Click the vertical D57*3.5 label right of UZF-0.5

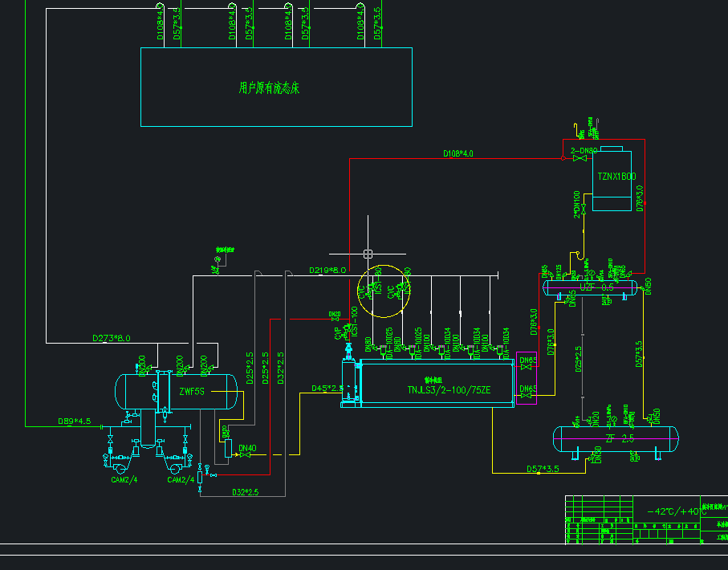point(638,355)
